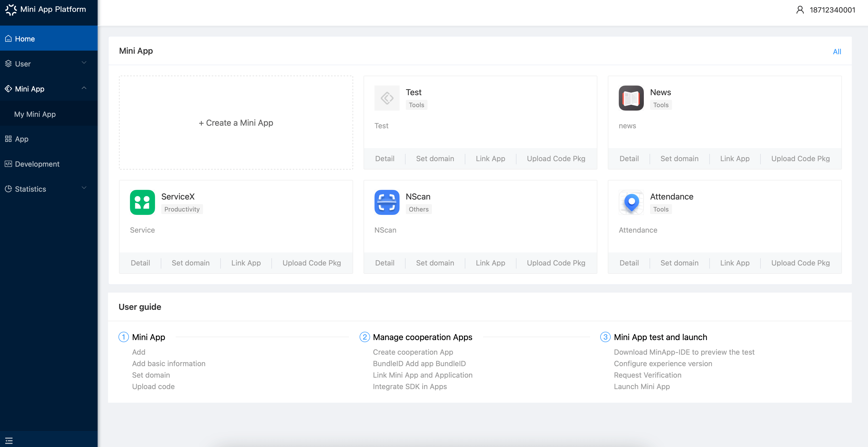The height and width of the screenshot is (447, 868).
Task: Click step 1 circle in User guide
Action: coord(124,337)
